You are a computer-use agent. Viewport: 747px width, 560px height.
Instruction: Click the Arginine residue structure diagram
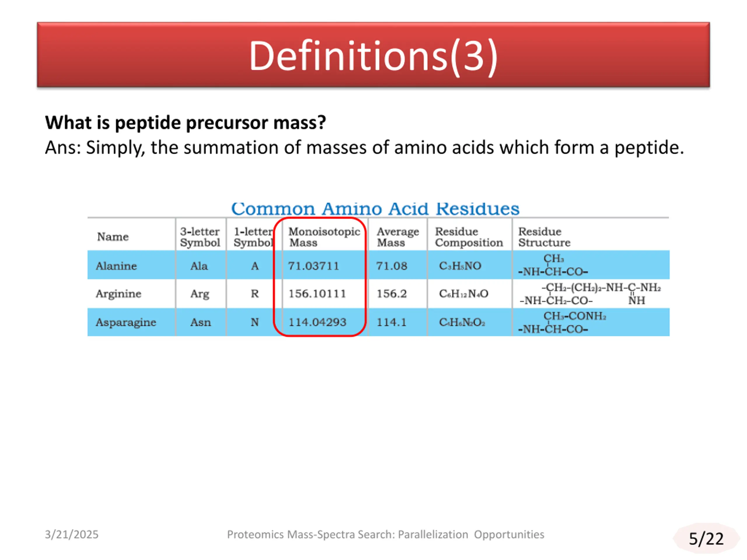[x=590, y=294]
